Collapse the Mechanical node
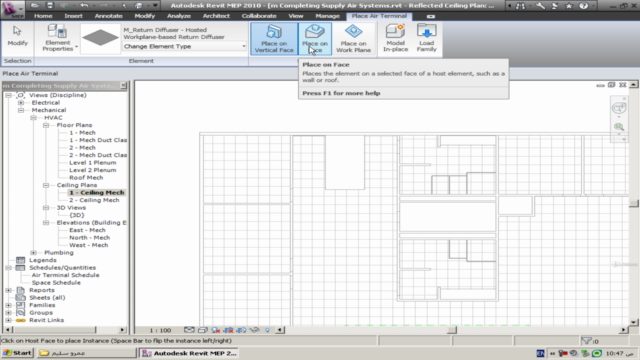 pos(21,110)
